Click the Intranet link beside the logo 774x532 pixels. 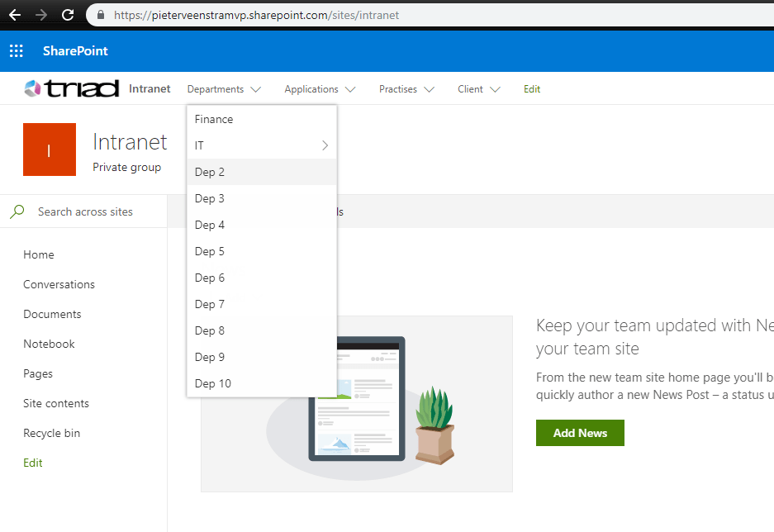pos(150,89)
